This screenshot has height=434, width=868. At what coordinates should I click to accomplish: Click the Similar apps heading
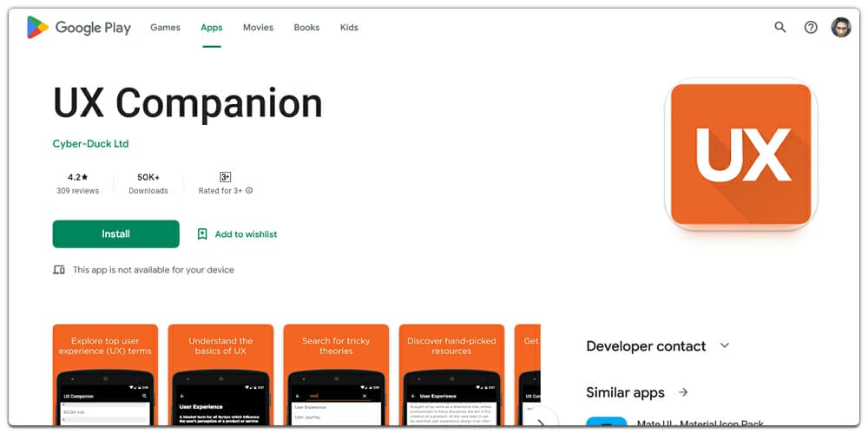(x=625, y=392)
